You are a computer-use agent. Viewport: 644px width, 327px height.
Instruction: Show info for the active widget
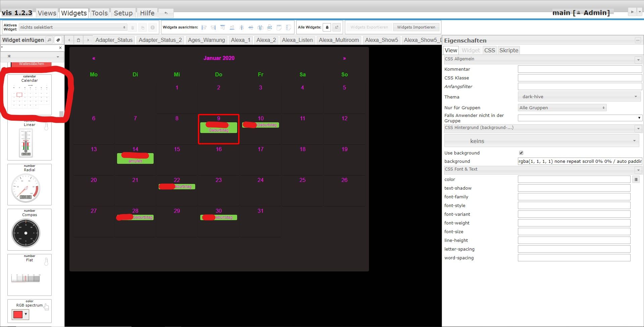coord(153,27)
